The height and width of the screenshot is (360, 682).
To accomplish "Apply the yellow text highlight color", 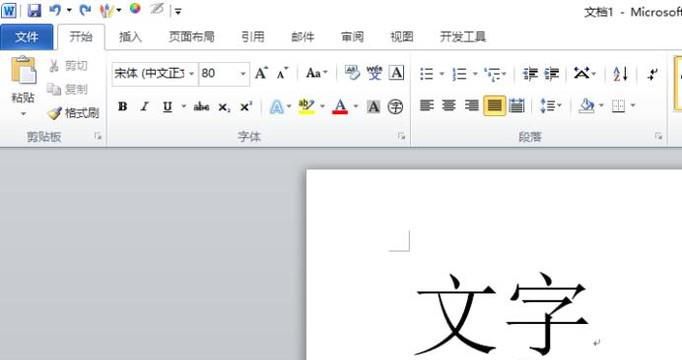I will point(307,107).
